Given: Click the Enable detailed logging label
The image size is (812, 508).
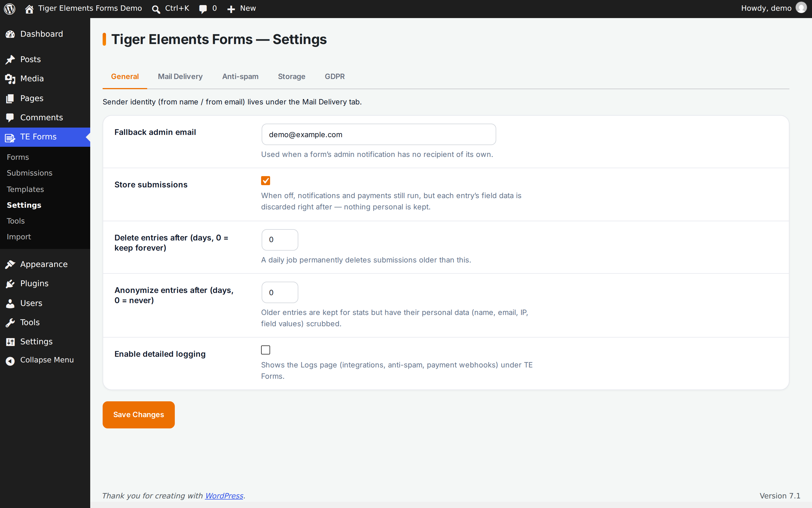Looking at the screenshot, I should 160,354.
